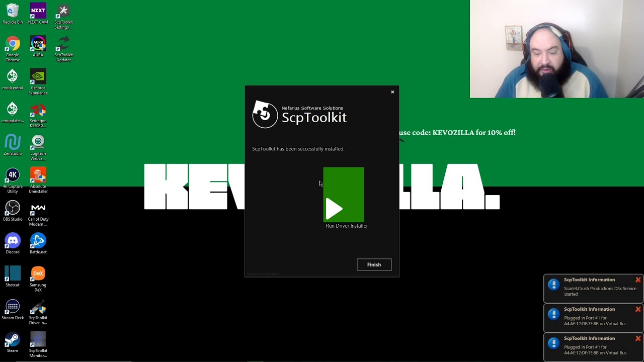Close the ScpToolkit installer dialog
Image resolution: width=644 pixels, height=362 pixels.
click(392, 92)
